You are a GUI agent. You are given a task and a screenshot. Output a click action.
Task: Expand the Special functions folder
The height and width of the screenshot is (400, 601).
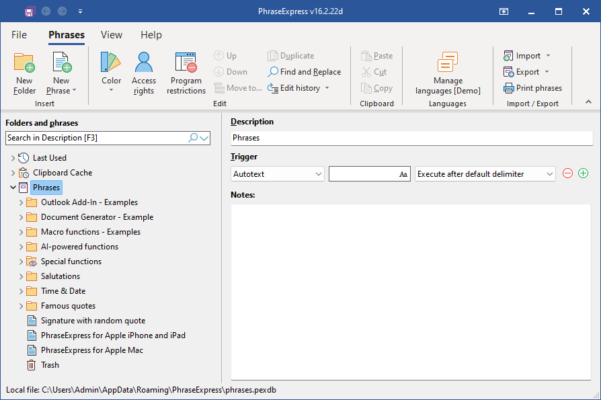tap(21, 262)
